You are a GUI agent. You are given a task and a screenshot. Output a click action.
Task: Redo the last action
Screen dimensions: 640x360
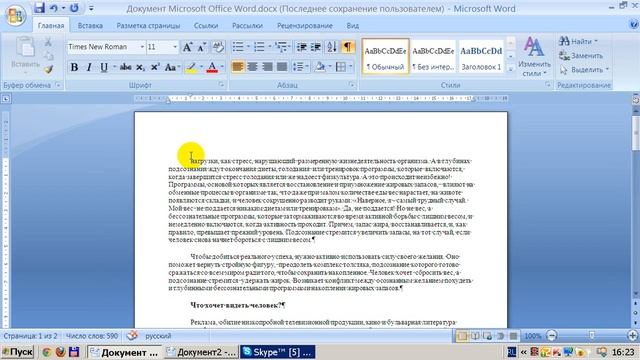pyautogui.click(x=74, y=8)
